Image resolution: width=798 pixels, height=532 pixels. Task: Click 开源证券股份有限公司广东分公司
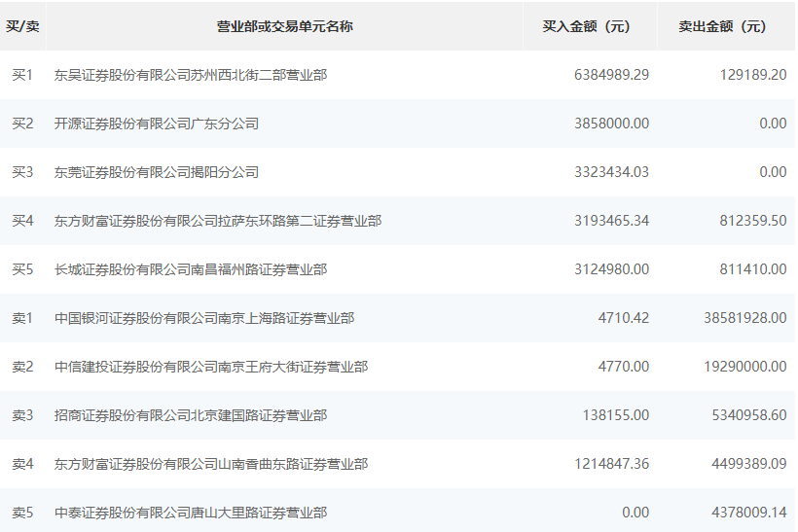157,124
